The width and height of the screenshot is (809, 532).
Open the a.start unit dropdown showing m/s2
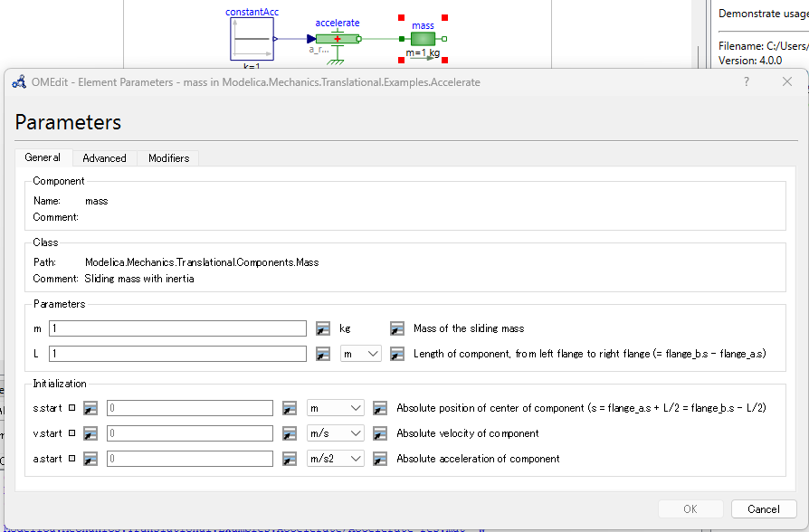[x=336, y=458]
